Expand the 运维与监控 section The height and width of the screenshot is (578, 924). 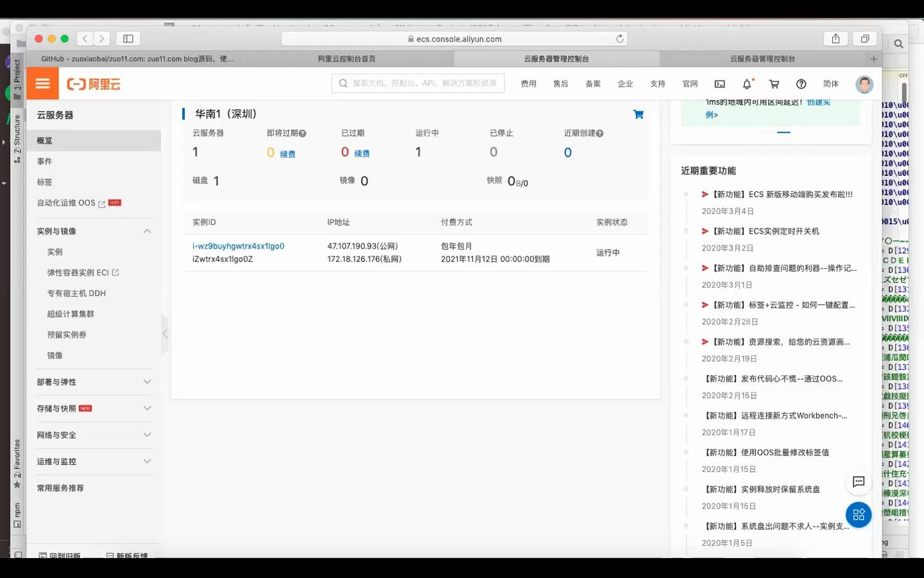(x=148, y=461)
